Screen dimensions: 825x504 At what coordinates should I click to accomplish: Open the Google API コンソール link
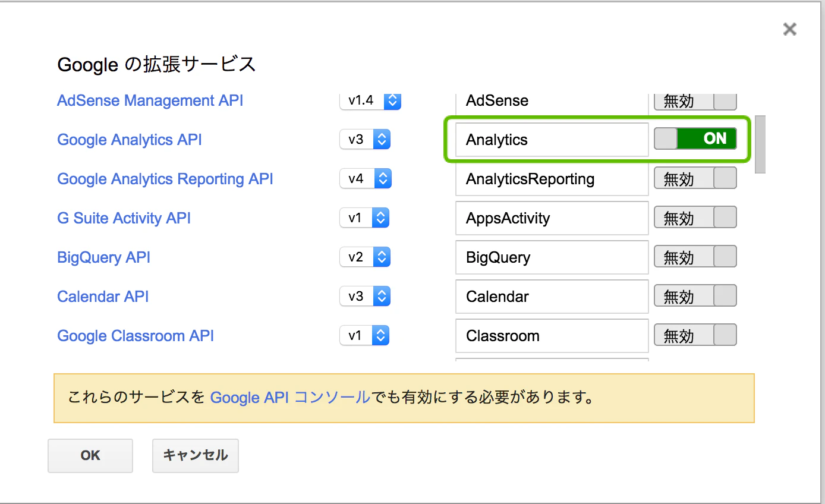tap(290, 397)
